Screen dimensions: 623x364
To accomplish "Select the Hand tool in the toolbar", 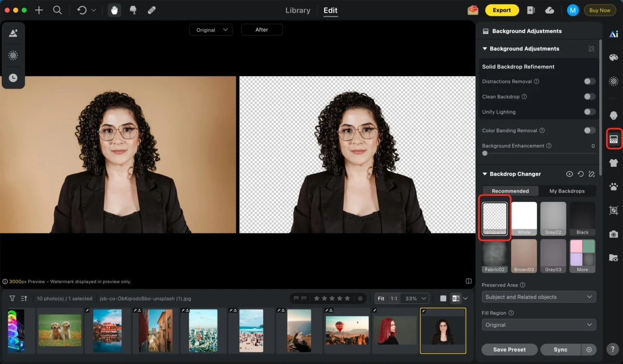I will pos(115,10).
